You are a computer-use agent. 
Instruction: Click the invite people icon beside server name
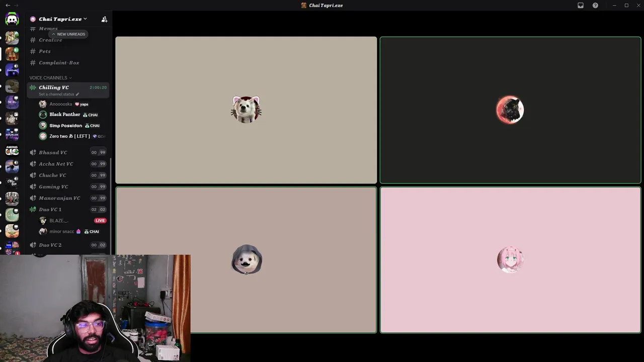click(x=104, y=19)
